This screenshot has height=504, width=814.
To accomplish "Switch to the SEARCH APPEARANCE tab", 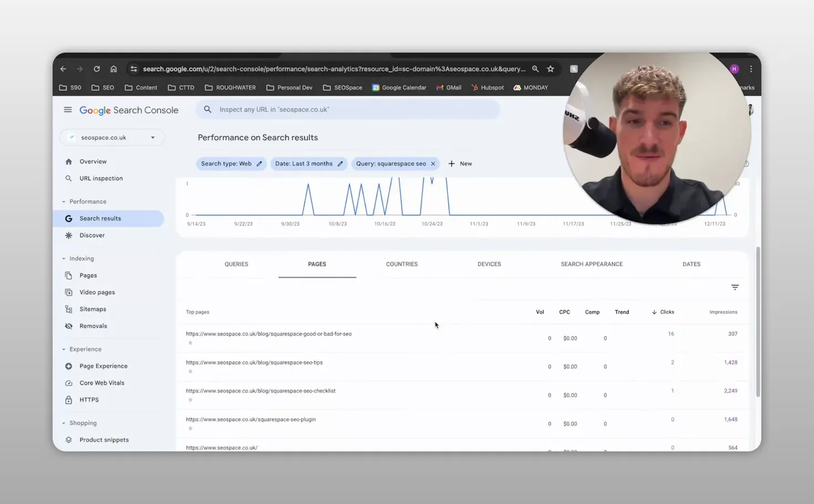I will (591, 264).
